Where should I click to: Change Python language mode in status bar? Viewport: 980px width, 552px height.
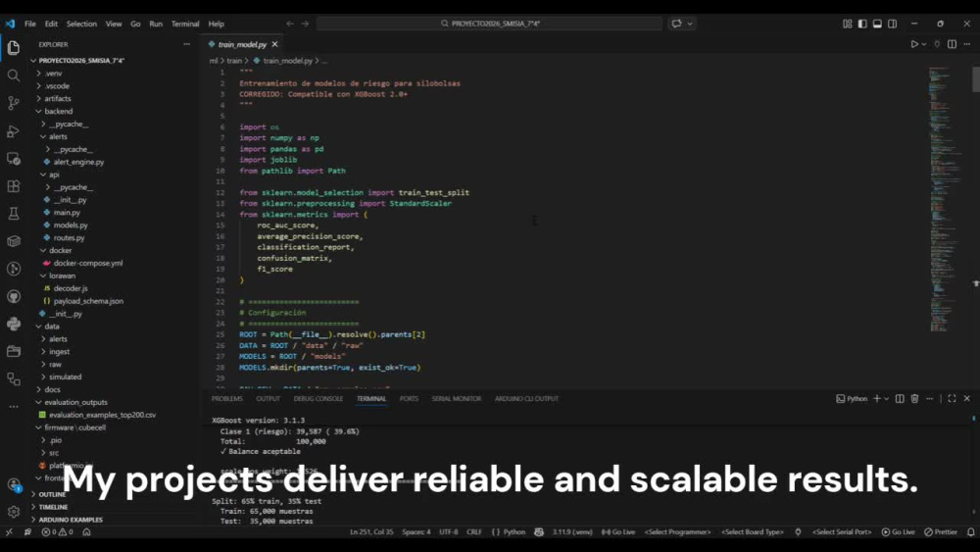pyautogui.click(x=514, y=532)
